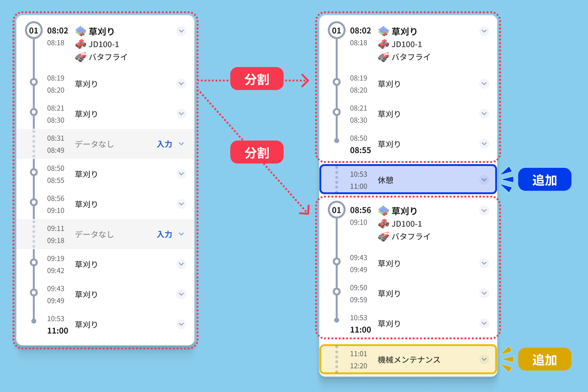Image resolution: width=588 pixels, height=392 pixels.
Task: Expand the 08:50–08:55 草刈り row in left panel
Action: [x=181, y=174]
